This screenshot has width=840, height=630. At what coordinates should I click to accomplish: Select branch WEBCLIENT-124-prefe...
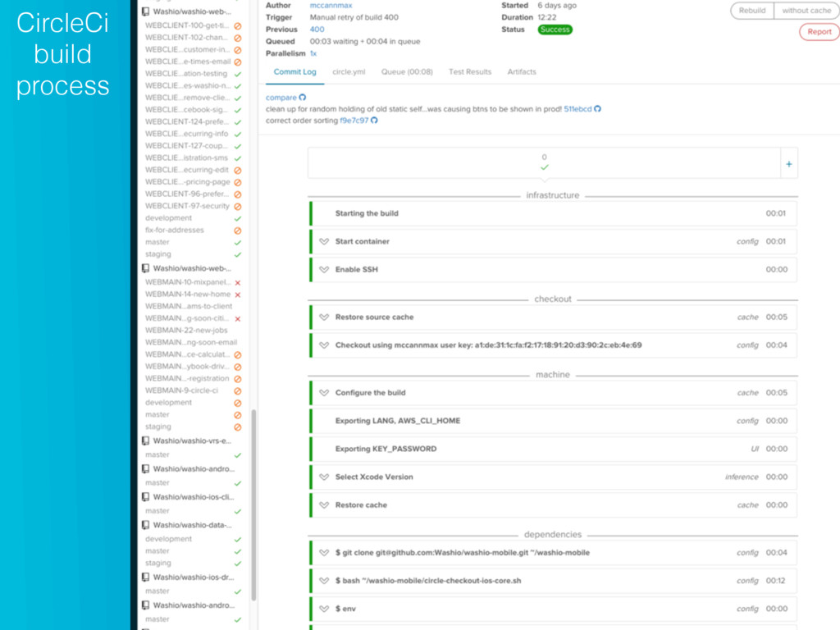tap(186, 121)
